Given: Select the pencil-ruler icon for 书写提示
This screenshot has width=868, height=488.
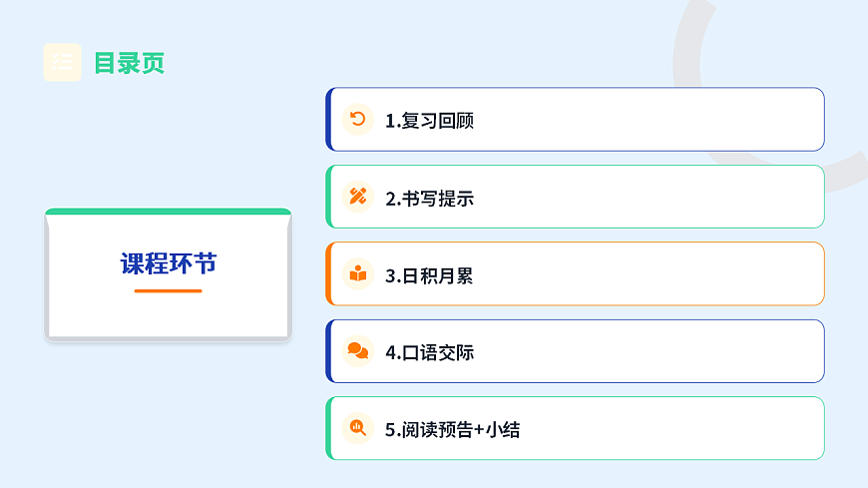Looking at the screenshot, I should pyautogui.click(x=357, y=197).
